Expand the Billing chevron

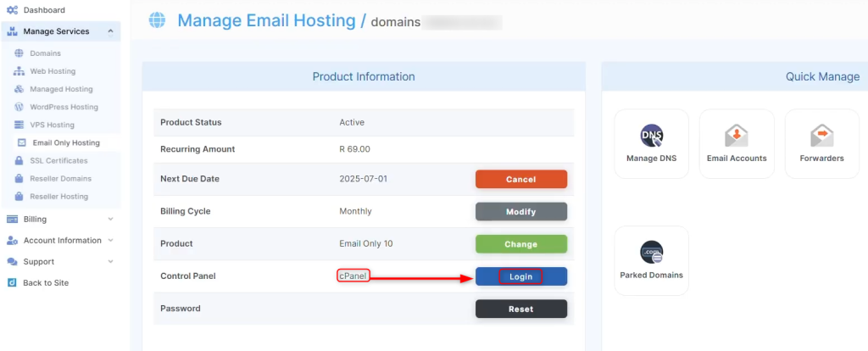110,220
